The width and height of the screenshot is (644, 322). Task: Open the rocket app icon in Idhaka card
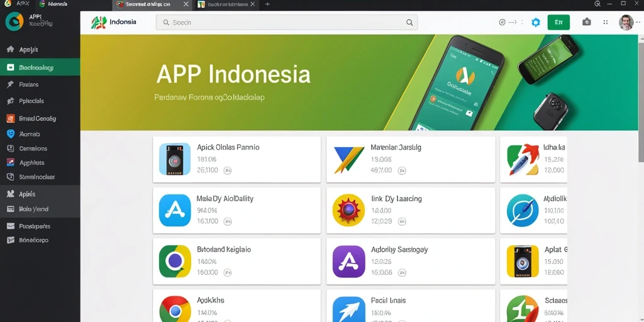click(x=522, y=159)
